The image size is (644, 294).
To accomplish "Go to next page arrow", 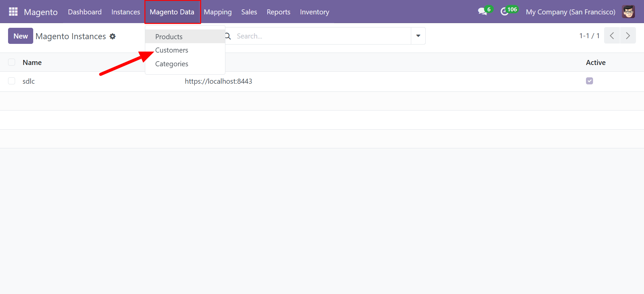I will coord(628,36).
